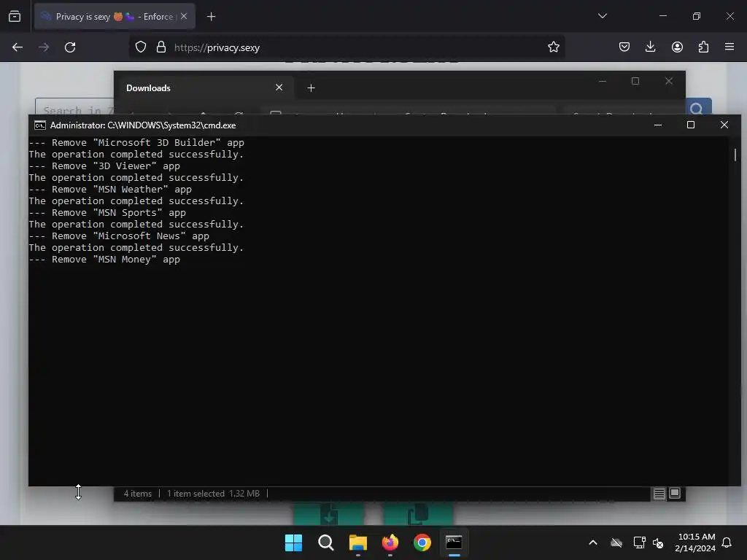
Task: View site security padlock info
Action: tap(161, 47)
